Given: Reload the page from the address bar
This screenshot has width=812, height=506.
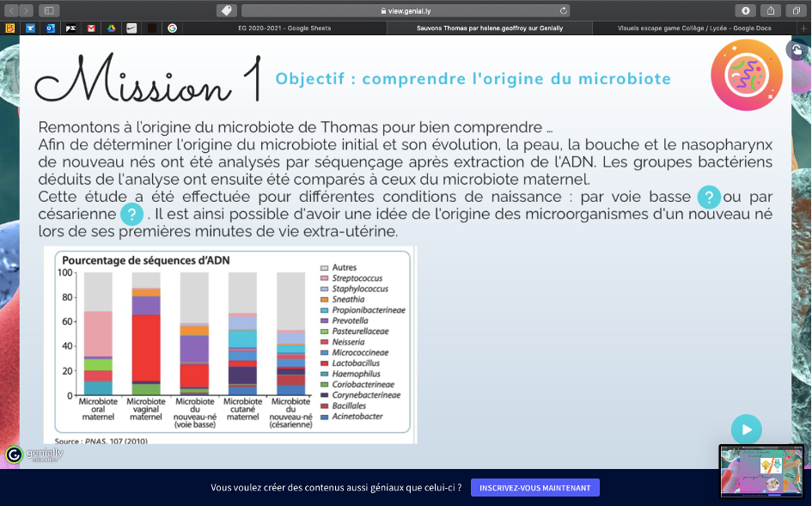Looking at the screenshot, I should pos(563,10).
